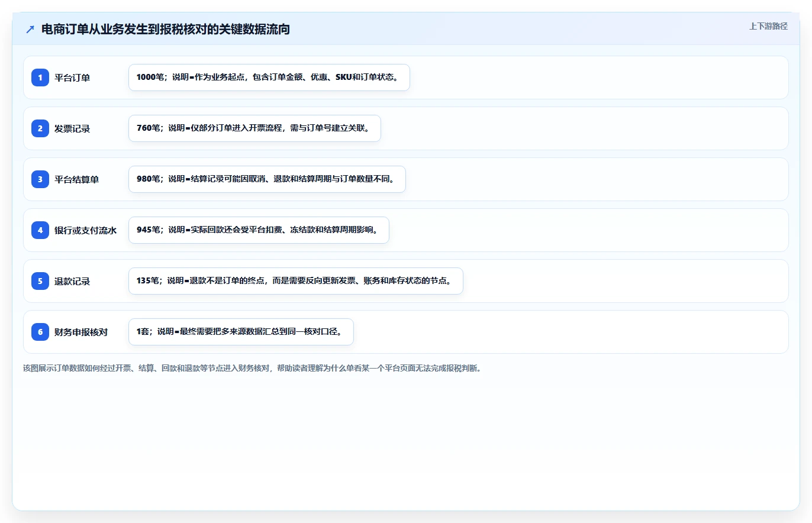Open the 1000笔 order description box
Screen dimensions: 812x523
pos(269,78)
